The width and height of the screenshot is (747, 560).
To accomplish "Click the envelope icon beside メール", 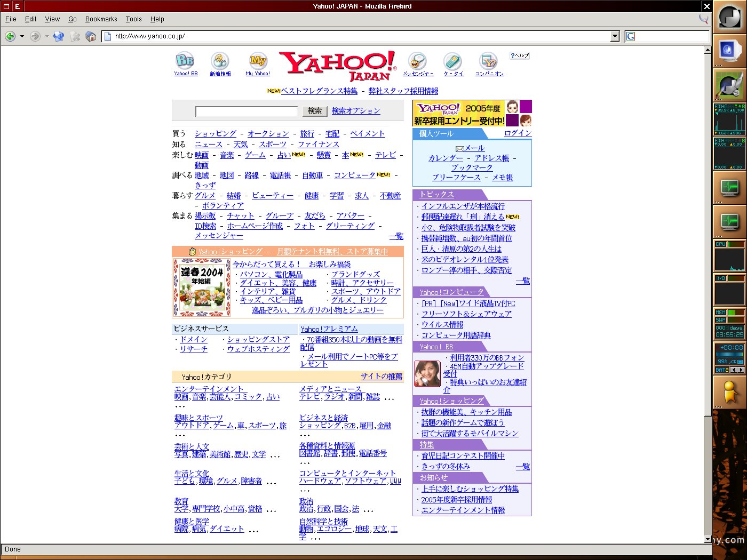I will (459, 149).
